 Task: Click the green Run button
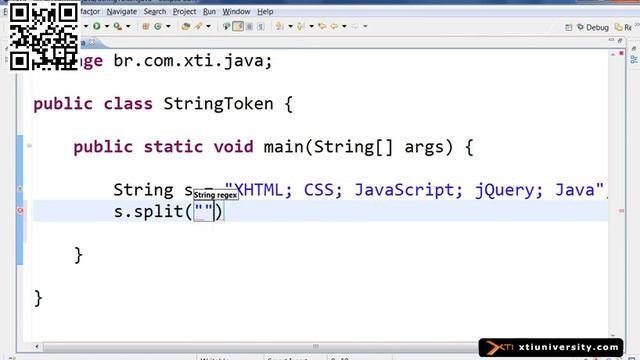click(97, 27)
